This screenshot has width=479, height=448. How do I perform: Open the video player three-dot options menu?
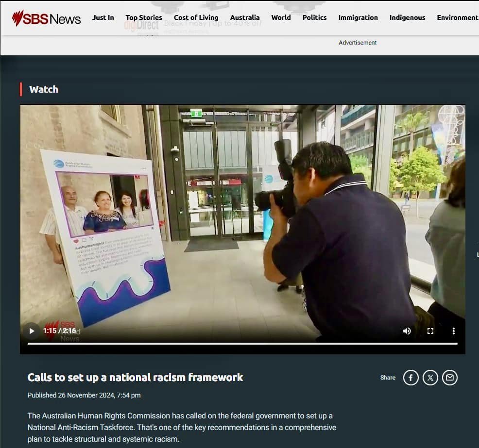pos(454,331)
